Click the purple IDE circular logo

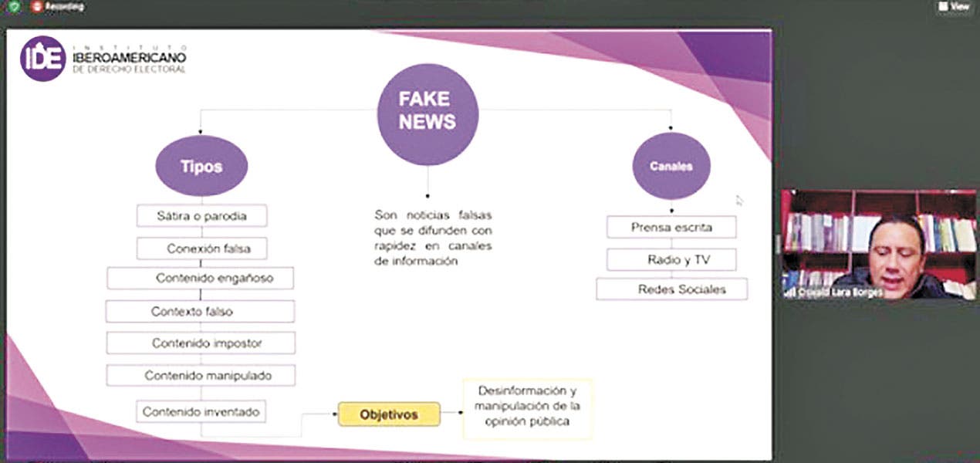pos(42,59)
